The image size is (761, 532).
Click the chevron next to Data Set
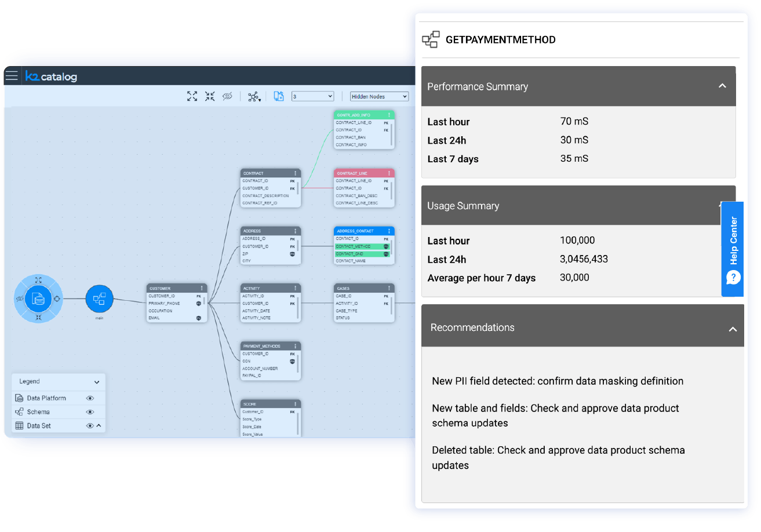pos(99,426)
